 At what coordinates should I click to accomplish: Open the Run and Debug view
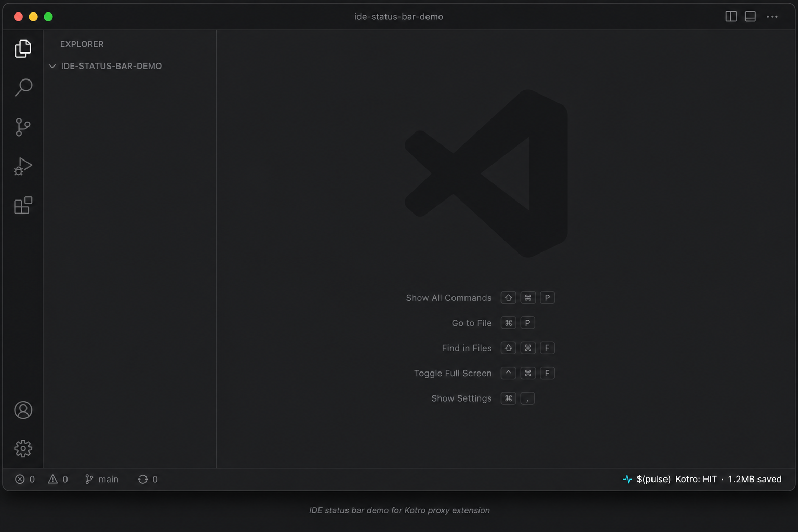pos(23,166)
